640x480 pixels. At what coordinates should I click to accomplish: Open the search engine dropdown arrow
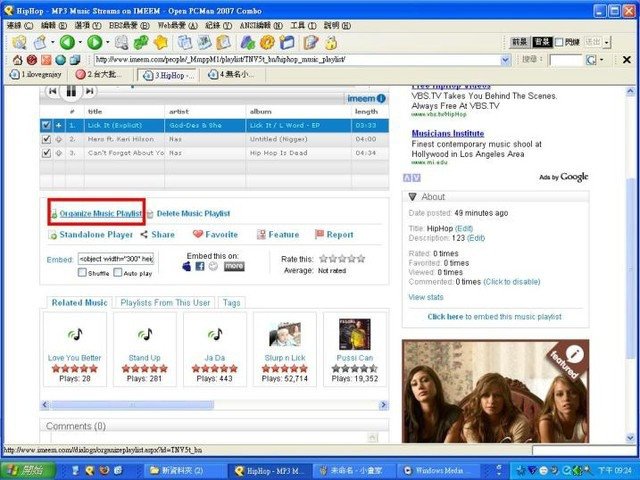tap(601, 60)
